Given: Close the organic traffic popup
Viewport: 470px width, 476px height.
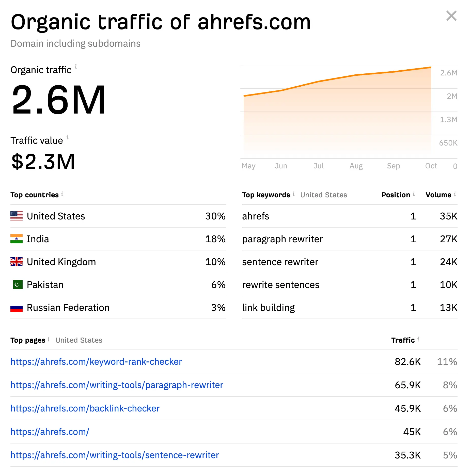Looking at the screenshot, I should 451,16.
